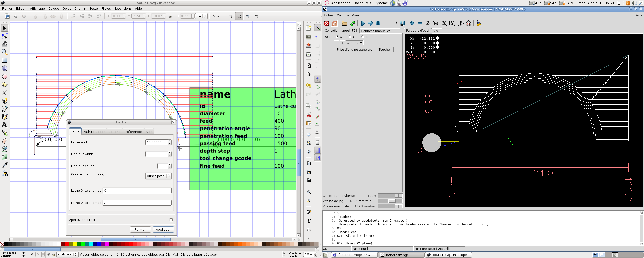The image size is (644, 258).
Task: Select the Zoom magnifier tool in Inkscape
Action: [x=4, y=52]
